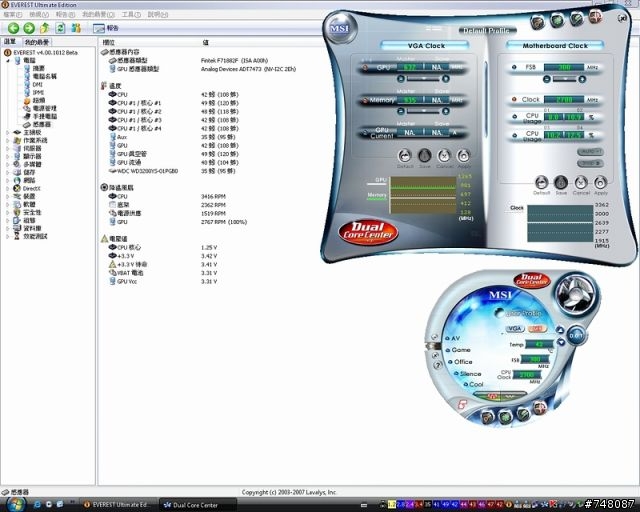Image resolution: width=640 pixels, height=512 pixels.
Task: Click the VGA Cancel round icon
Action: (444, 156)
